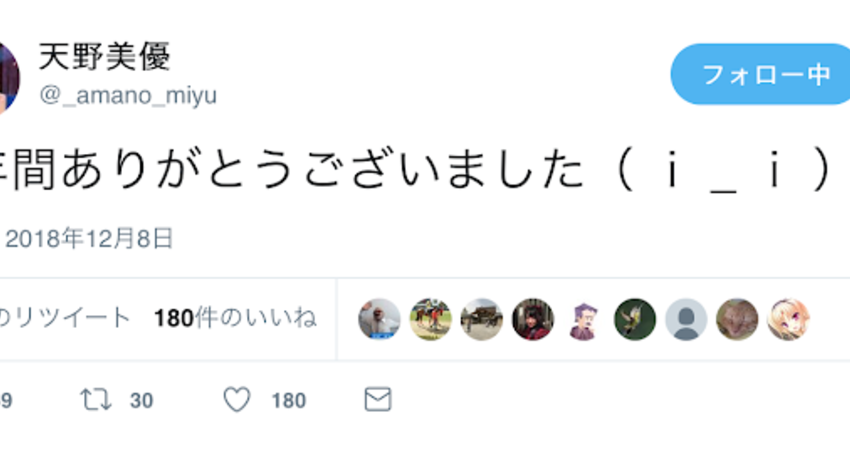The width and height of the screenshot is (850, 450).
Task: View the 180件のいいね likes list
Action: pos(235,318)
